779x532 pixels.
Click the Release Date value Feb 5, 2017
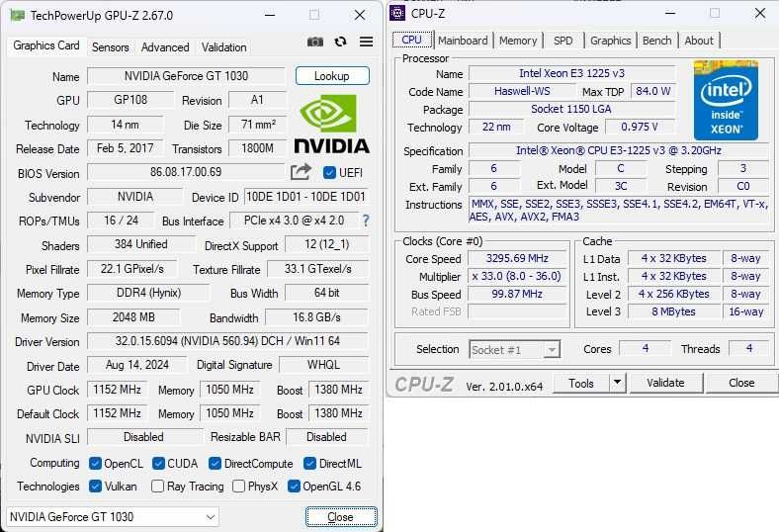coord(126,148)
